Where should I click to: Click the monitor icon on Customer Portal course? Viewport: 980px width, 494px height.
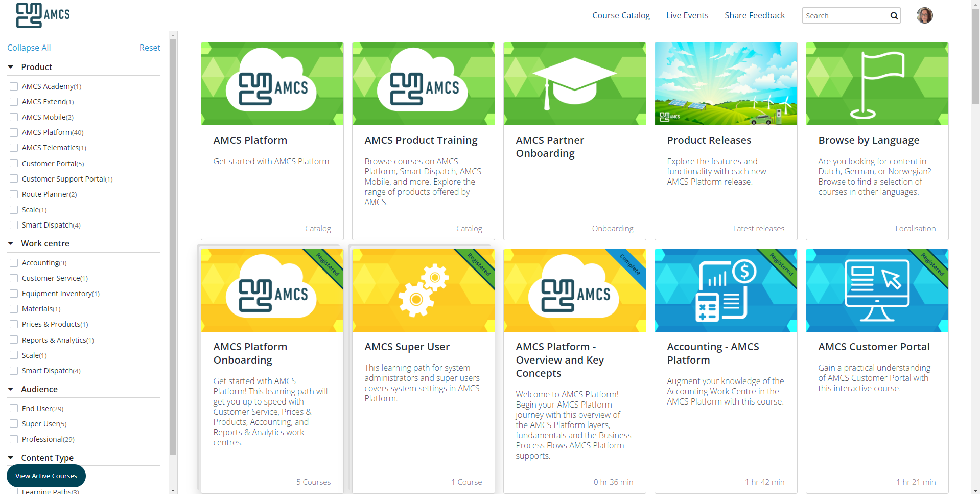(x=877, y=290)
